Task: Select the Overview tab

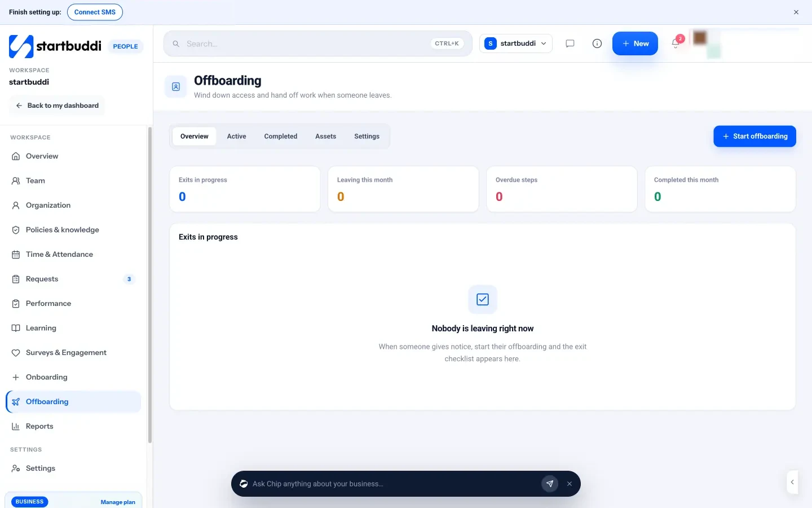Action: 195,136
